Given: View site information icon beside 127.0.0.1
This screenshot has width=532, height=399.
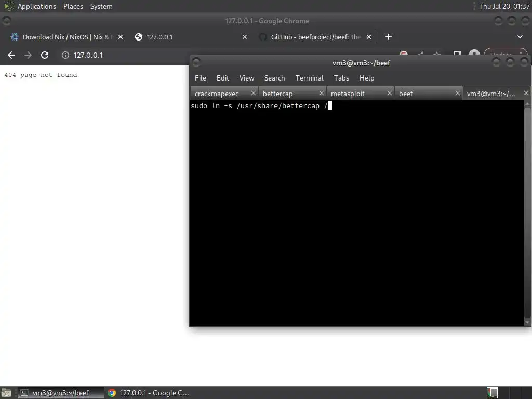Looking at the screenshot, I should point(65,55).
